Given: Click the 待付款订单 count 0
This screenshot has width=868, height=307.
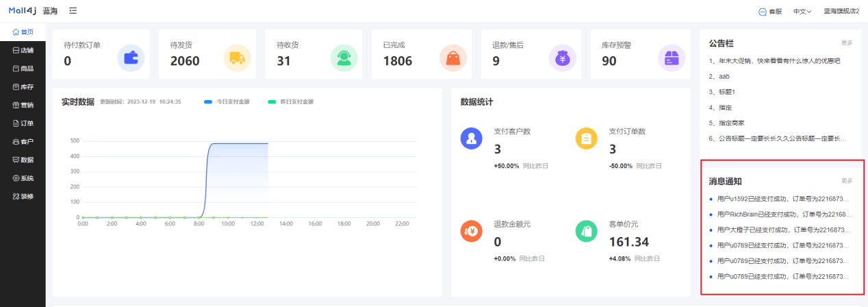Looking at the screenshot, I should pyautogui.click(x=67, y=61).
